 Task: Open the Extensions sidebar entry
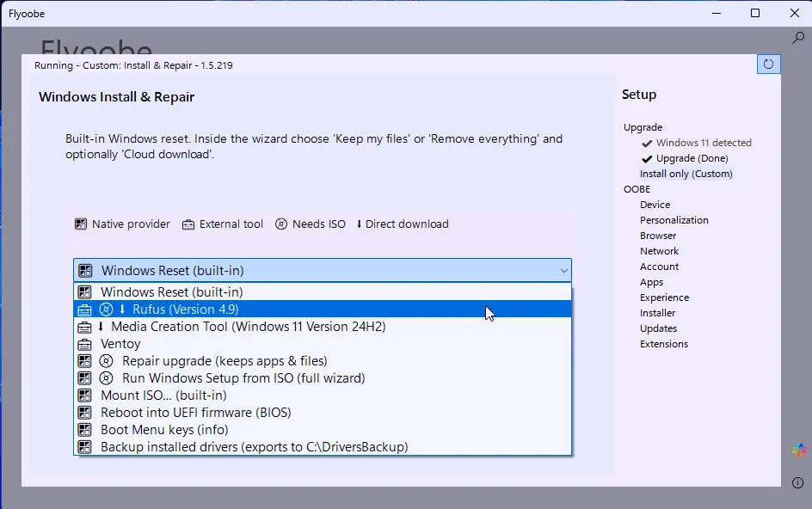tap(663, 344)
